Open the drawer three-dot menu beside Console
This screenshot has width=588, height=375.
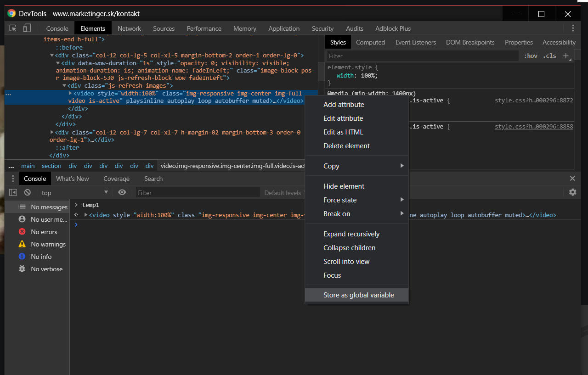click(x=13, y=179)
